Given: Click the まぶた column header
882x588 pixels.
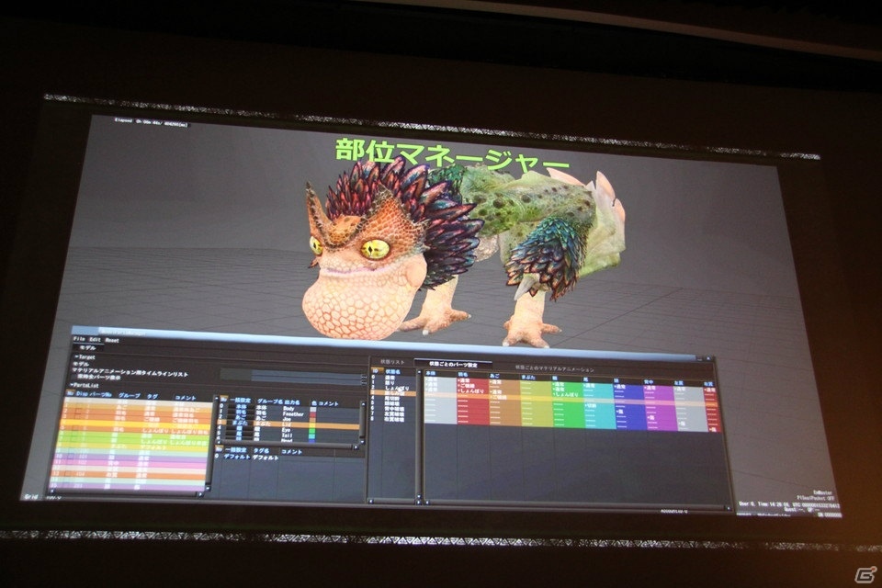Looking at the screenshot, I should click(x=528, y=378).
